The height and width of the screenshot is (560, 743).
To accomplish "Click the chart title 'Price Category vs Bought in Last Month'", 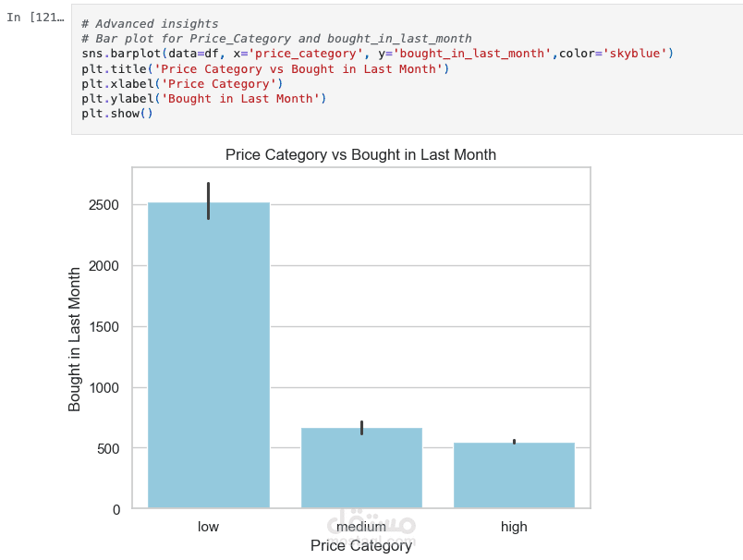I will coord(360,155).
